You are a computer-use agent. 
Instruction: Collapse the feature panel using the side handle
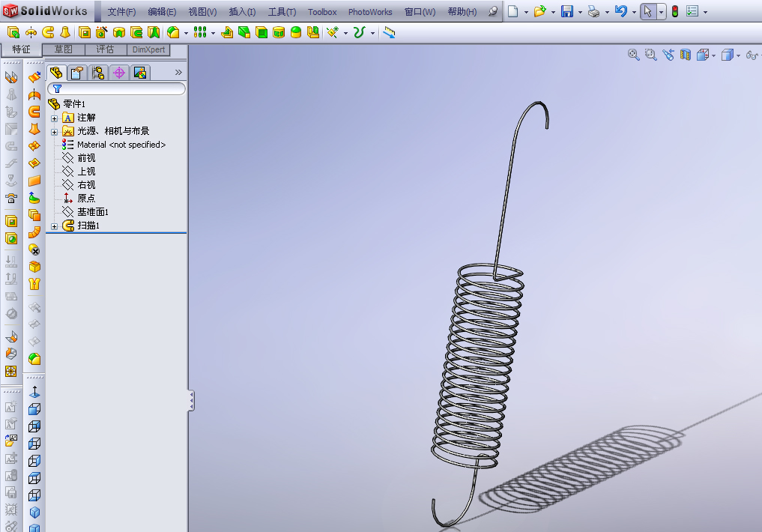(192, 401)
